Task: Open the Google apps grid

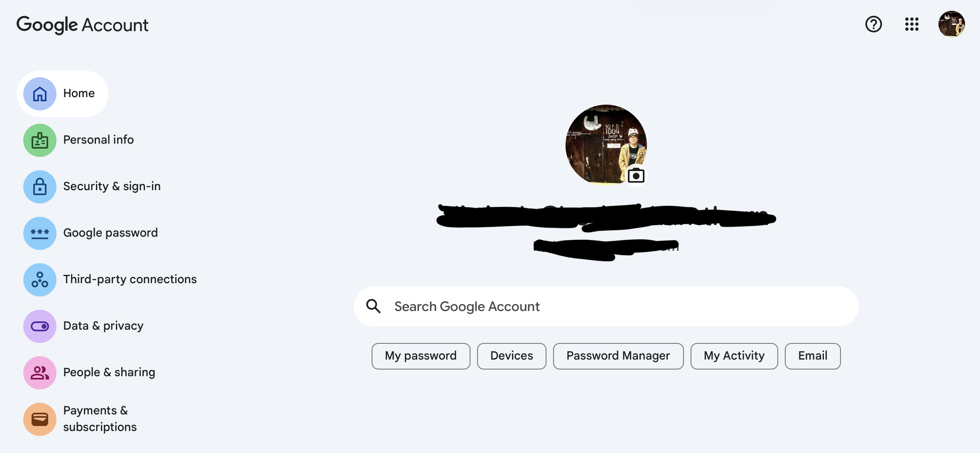Action: point(912,24)
